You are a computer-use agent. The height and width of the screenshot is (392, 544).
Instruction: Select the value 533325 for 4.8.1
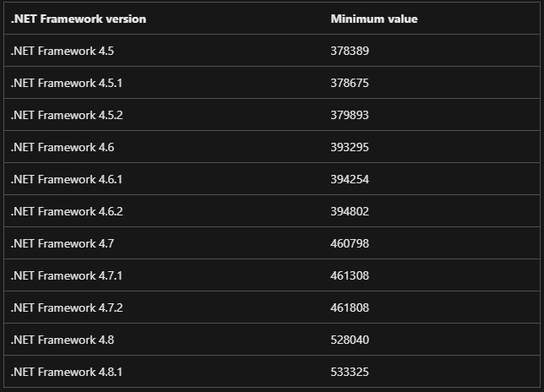tap(350, 372)
